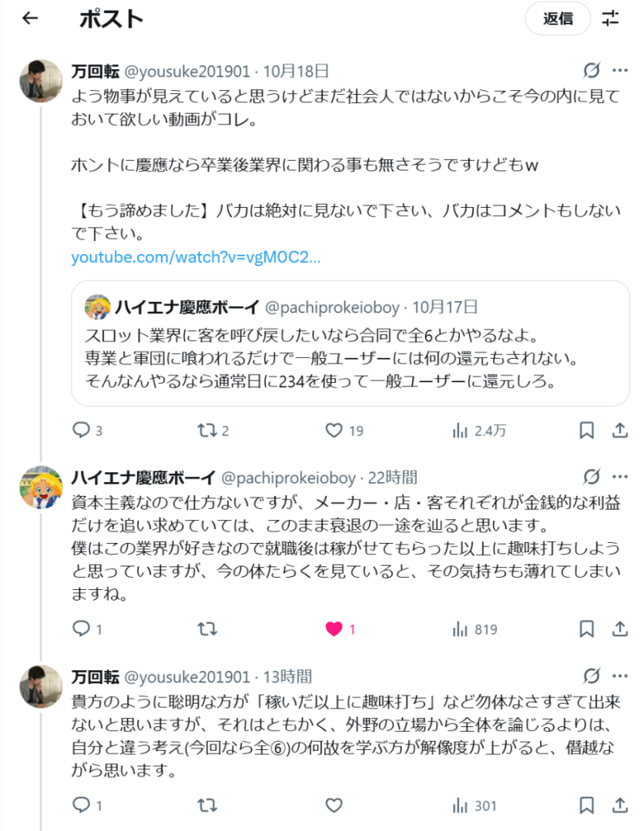Share the first 万回転 post

[x=619, y=430]
